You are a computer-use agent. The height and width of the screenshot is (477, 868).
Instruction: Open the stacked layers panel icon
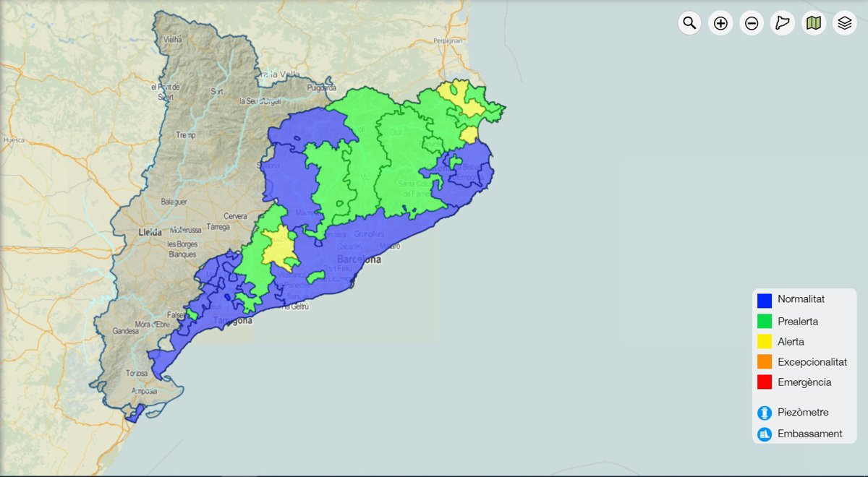(x=845, y=23)
